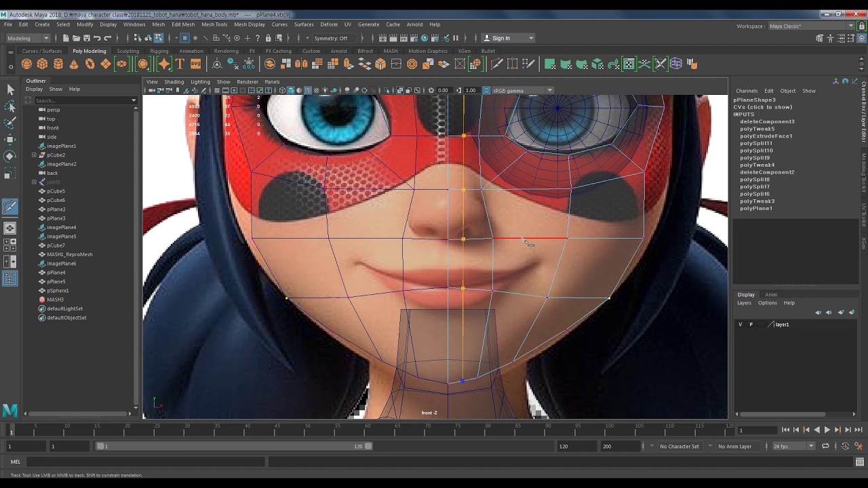Toggle select by component type mode
This screenshot has width=868, height=488.
point(159,38)
